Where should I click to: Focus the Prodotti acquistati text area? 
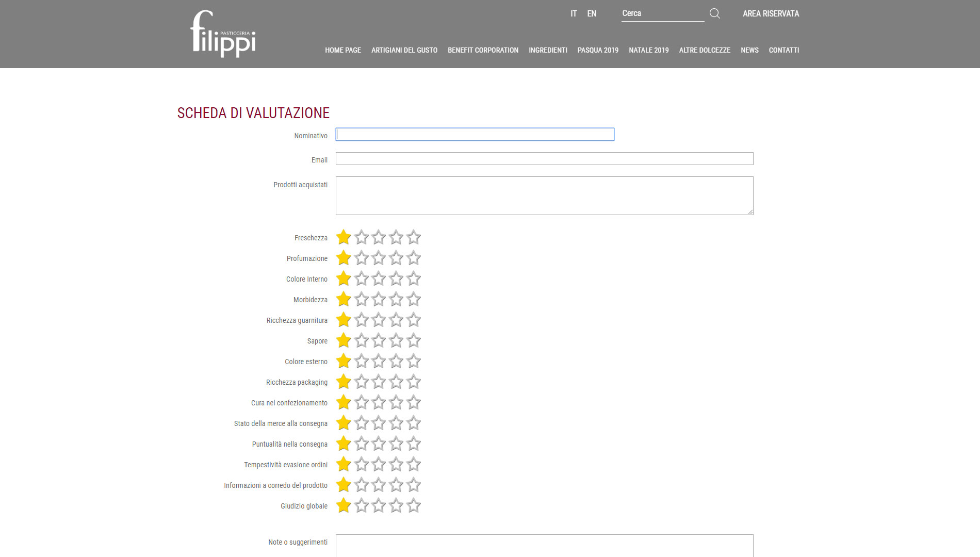pos(544,195)
